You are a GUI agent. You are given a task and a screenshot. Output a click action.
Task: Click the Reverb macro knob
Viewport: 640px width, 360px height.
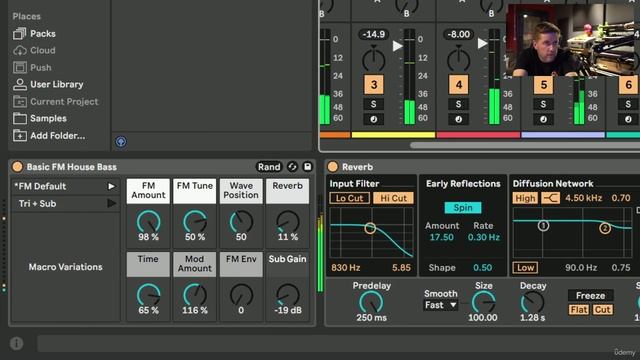288,222
